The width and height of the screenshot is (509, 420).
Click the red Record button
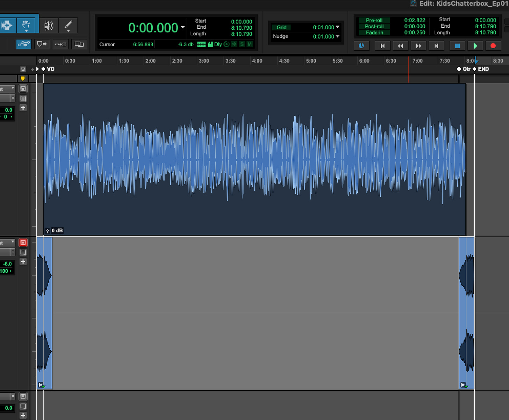click(493, 45)
